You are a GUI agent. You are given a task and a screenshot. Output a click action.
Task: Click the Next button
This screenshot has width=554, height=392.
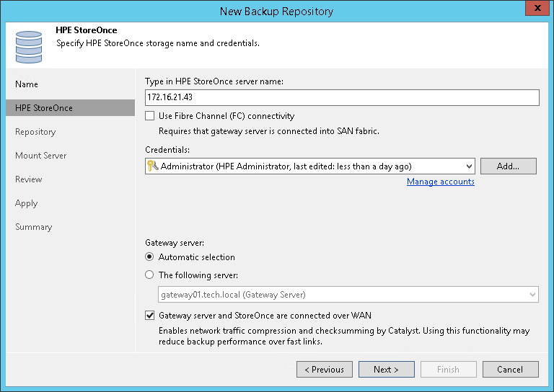coord(387,370)
